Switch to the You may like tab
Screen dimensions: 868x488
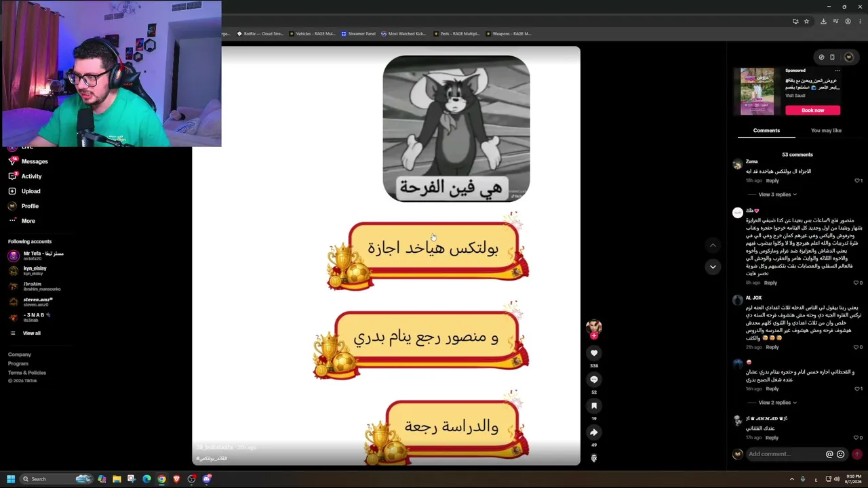click(x=826, y=131)
